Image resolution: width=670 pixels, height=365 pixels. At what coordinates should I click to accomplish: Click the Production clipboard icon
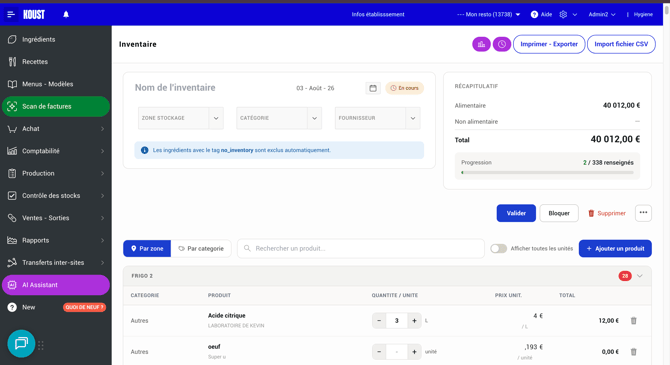click(x=12, y=174)
